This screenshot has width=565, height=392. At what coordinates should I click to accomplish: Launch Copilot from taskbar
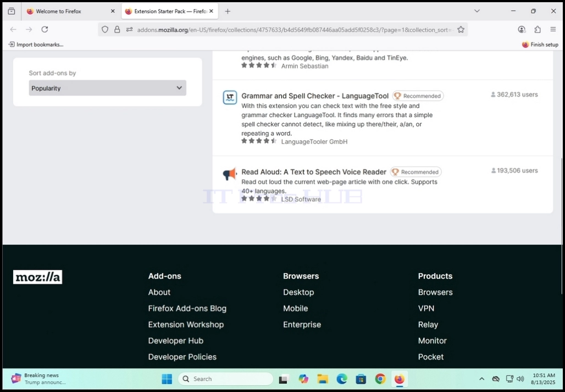pos(303,379)
